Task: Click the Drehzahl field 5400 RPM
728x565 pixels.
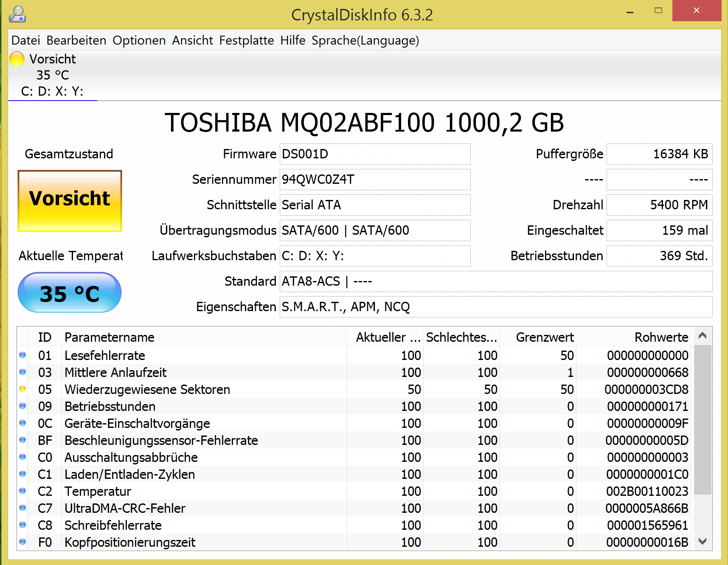Action: point(660,205)
